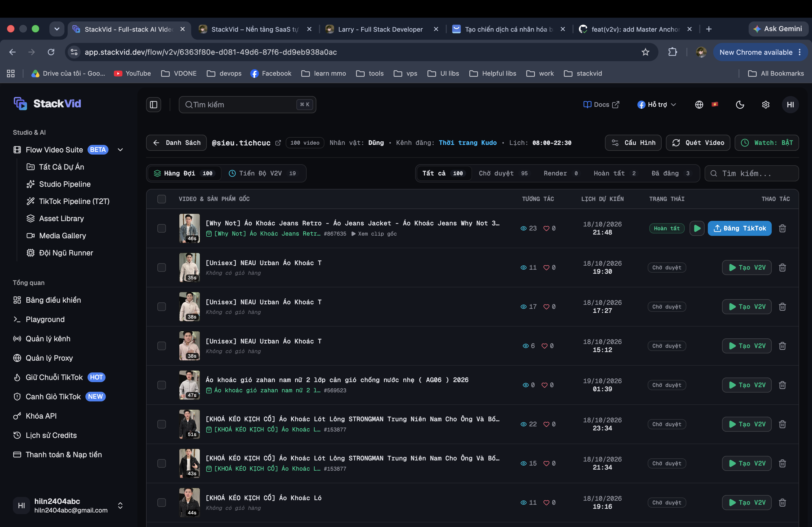Select checkbox for AG06 áo khoác gió row
Screen dimensions: 812x527
pyautogui.click(x=162, y=385)
